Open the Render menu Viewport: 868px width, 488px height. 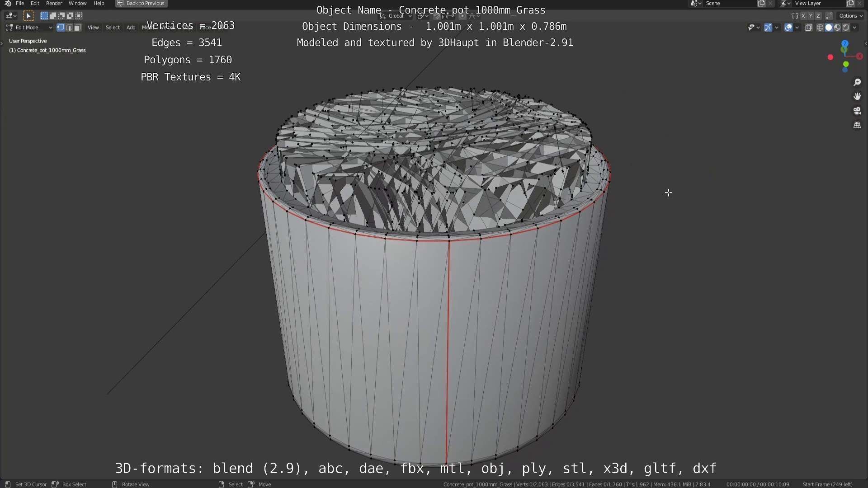[x=54, y=3]
